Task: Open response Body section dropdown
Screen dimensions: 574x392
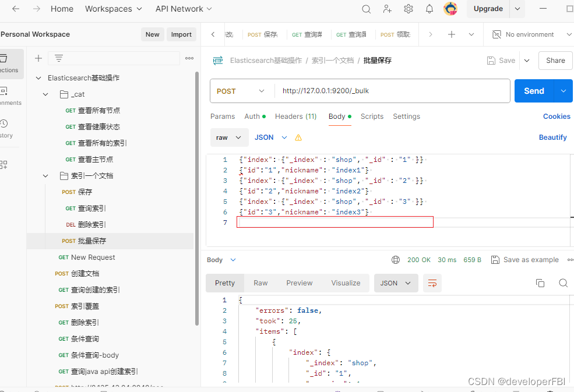Action: click(221, 260)
